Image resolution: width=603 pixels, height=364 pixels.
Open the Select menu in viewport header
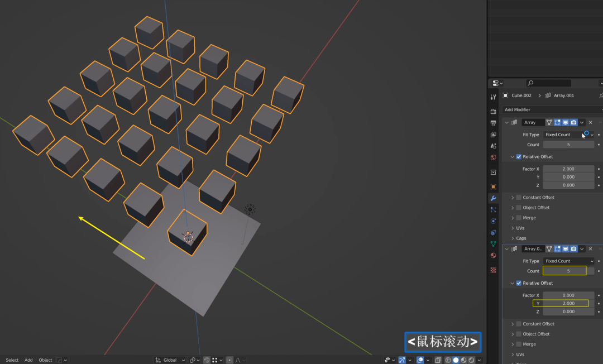12,360
